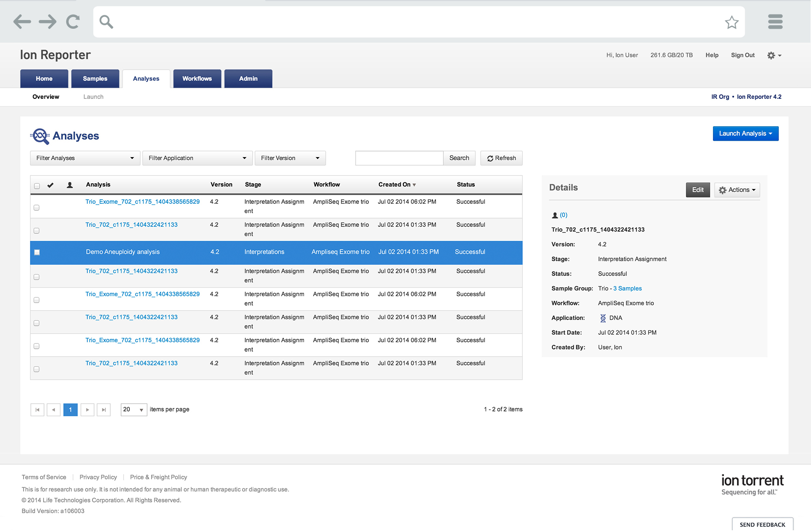Screen dimensions: 811x532
Task: Click the Analyses magnifier logo icon
Action: pos(40,136)
